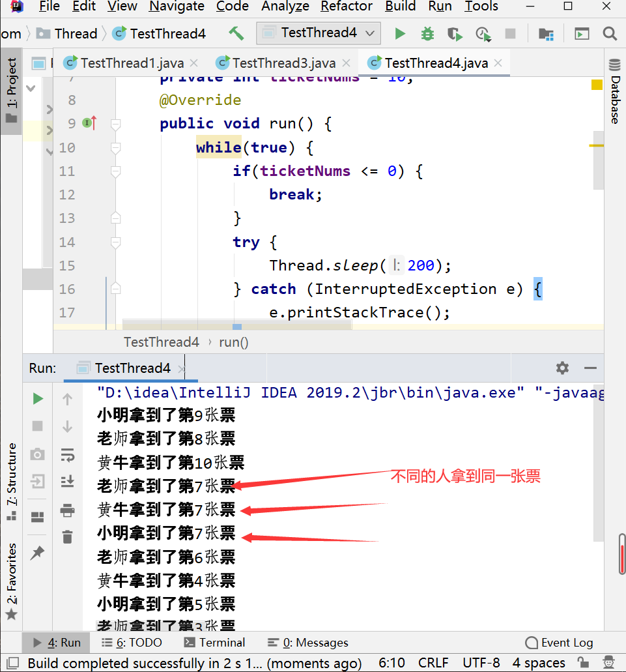Toggle tool window bars icon in status bar
This screenshot has width=626, height=672.
(x=13, y=663)
